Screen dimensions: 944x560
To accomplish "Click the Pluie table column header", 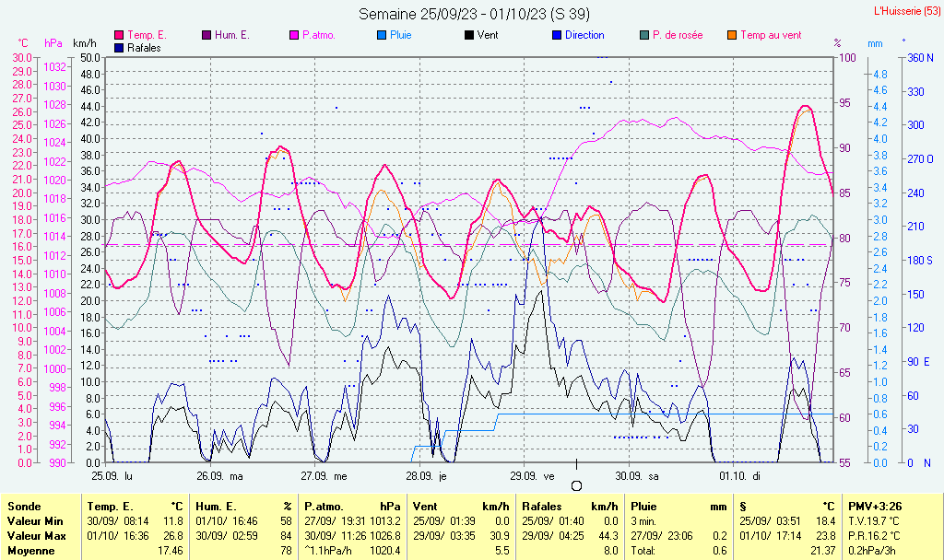I will click(x=643, y=507).
